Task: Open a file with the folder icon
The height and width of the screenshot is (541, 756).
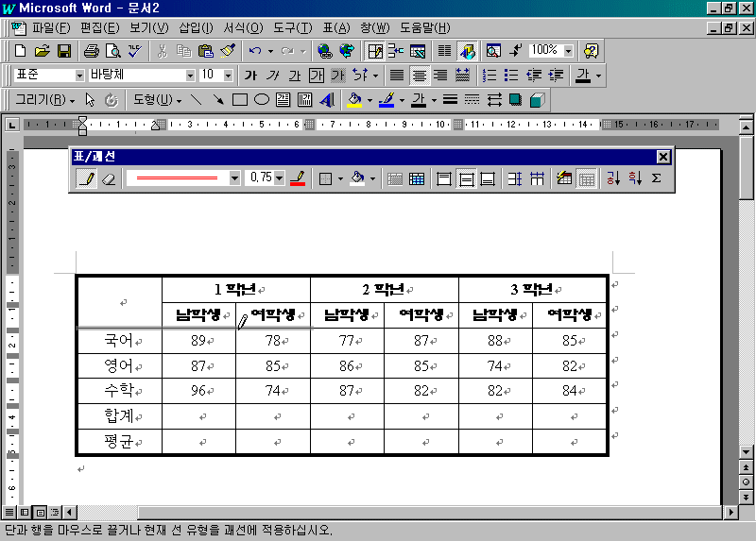Action: (42, 51)
